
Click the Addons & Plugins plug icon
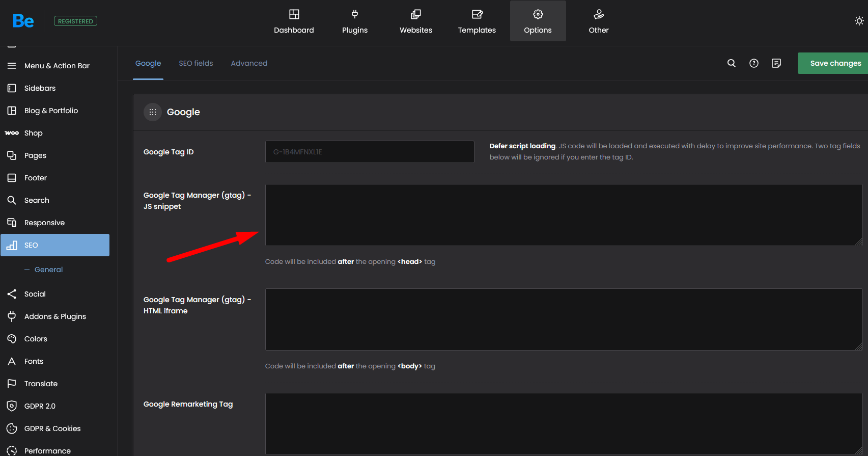12,316
